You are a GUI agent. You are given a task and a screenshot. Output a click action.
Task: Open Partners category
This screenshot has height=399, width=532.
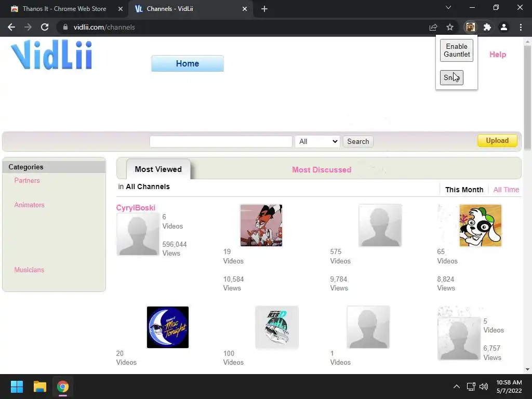click(x=27, y=180)
